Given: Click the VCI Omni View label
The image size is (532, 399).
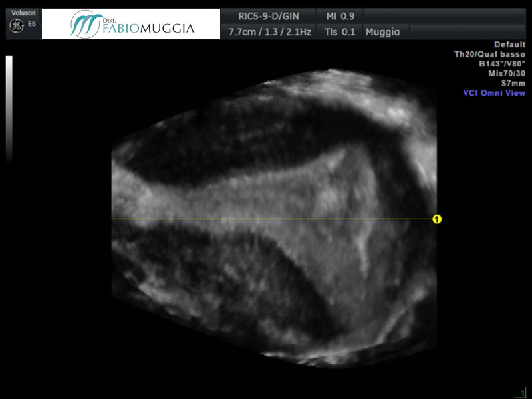Looking at the screenshot, I should [494, 93].
